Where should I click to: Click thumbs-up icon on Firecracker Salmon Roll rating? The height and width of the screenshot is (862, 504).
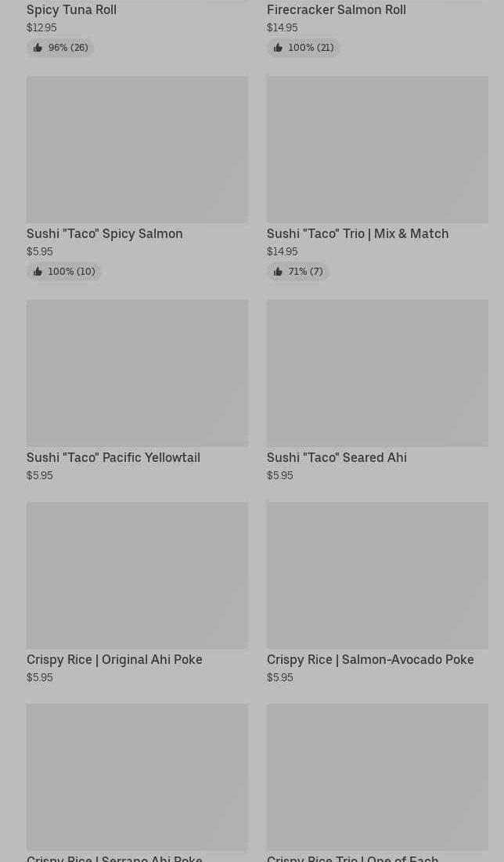(278, 48)
